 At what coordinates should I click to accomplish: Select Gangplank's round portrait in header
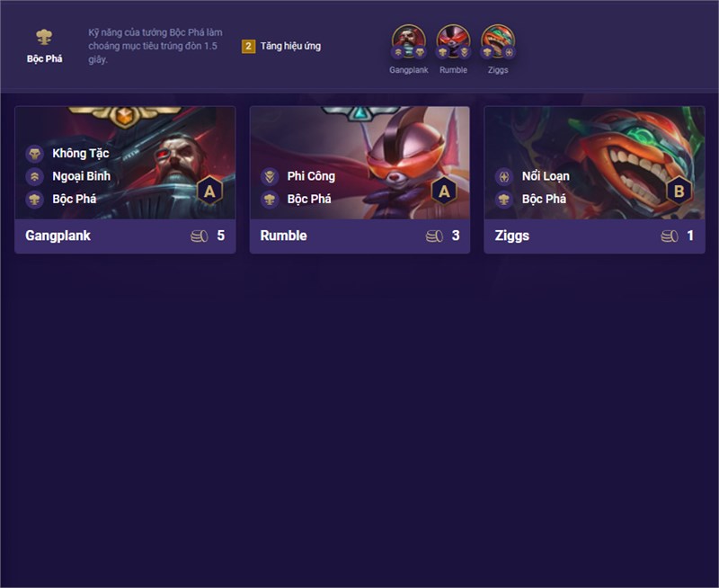click(x=408, y=41)
